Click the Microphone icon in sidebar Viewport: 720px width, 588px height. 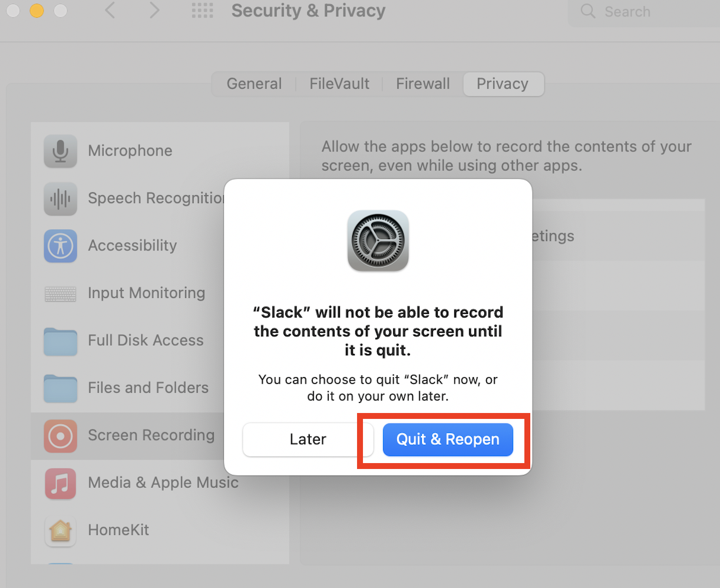60,151
